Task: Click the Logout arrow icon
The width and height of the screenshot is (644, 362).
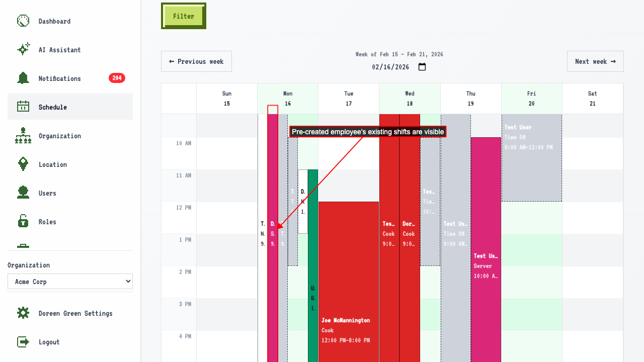Action: pyautogui.click(x=23, y=342)
